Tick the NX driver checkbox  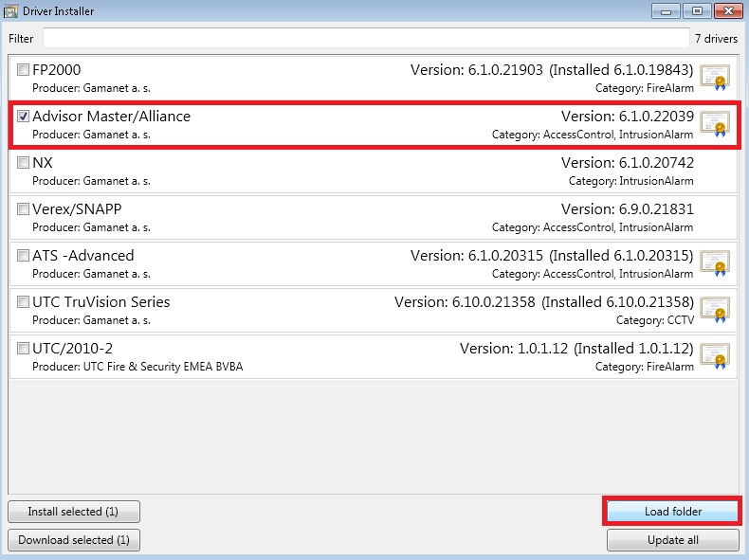pyautogui.click(x=23, y=162)
